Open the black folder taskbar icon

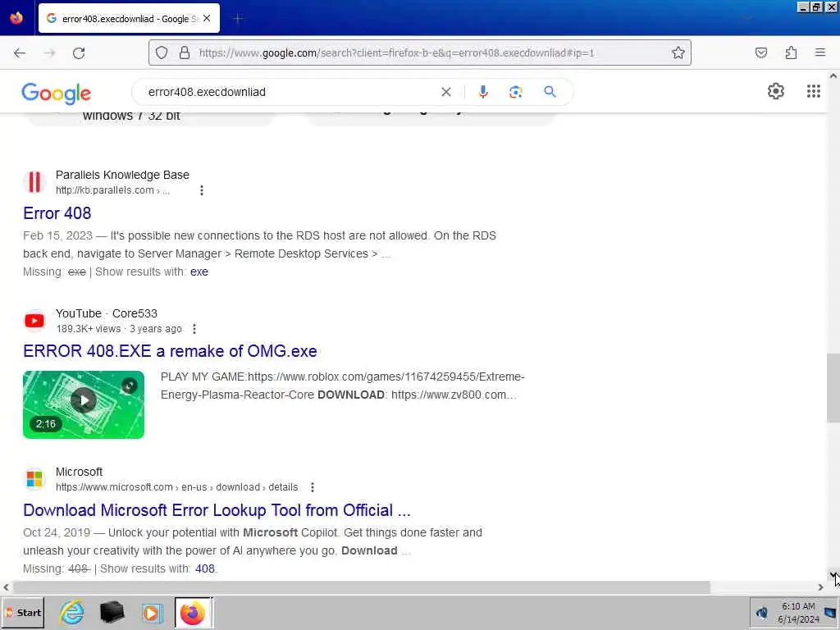click(112, 613)
